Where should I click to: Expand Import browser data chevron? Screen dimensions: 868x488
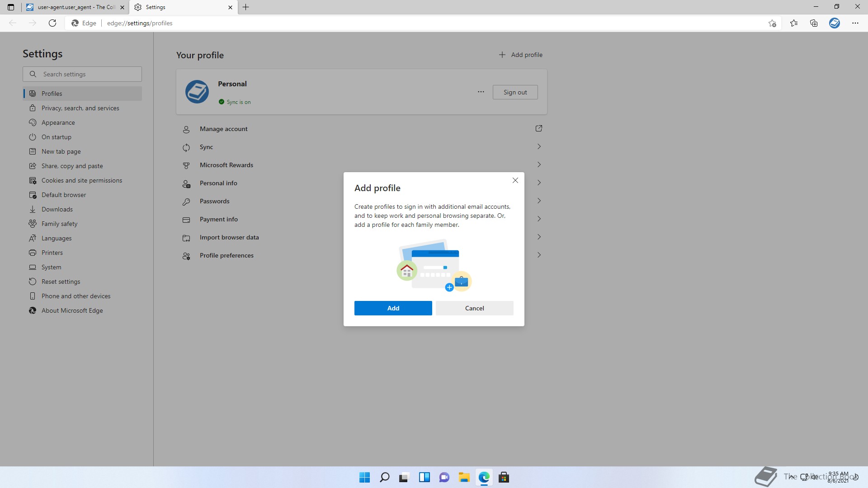538,237
